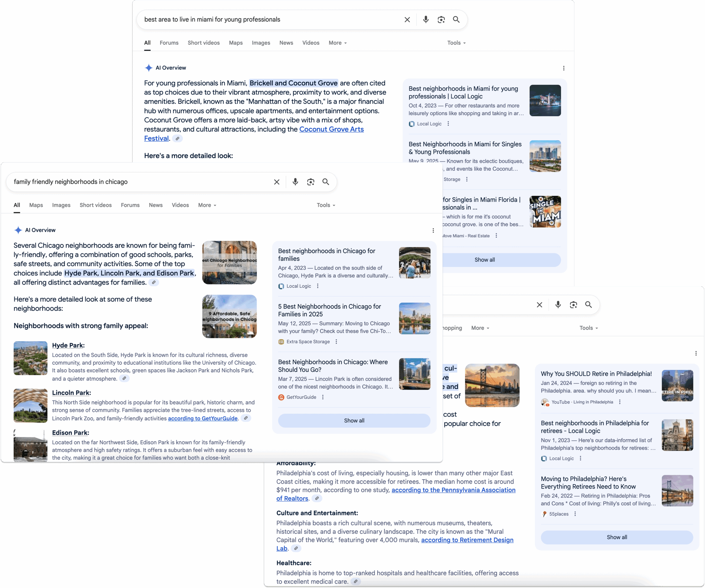Viewport: 705px width, 588px height.
Task: Open the Tools dropdown in the Chicago window
Action: tap(326, 205)
